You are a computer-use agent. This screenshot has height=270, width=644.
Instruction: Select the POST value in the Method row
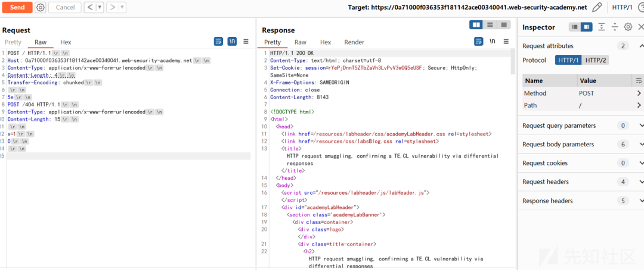[x=587, y=93]
